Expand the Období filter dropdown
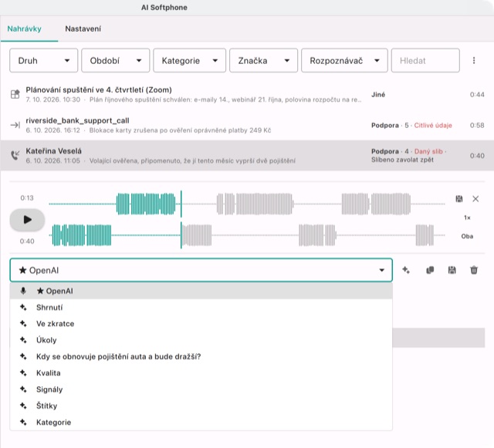494x448 pixels. tap(115, 60)
